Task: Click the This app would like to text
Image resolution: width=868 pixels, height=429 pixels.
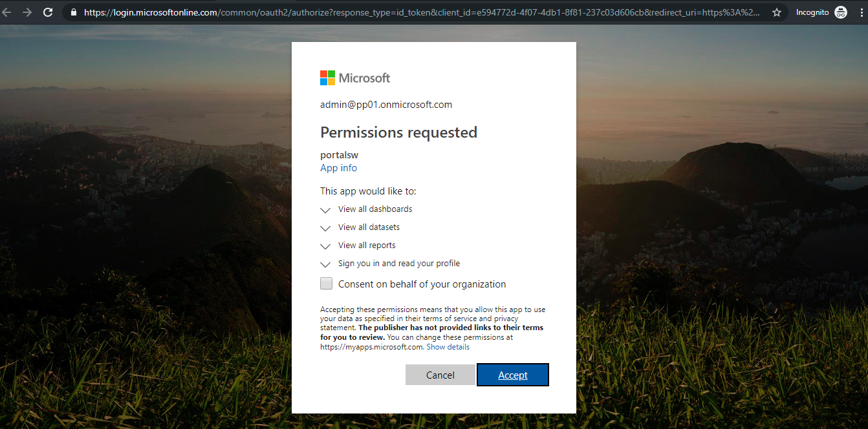Action: (368, 191)
